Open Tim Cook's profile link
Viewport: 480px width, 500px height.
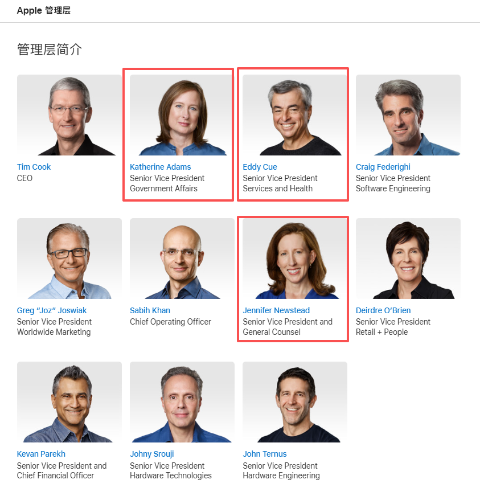point(34,167)
